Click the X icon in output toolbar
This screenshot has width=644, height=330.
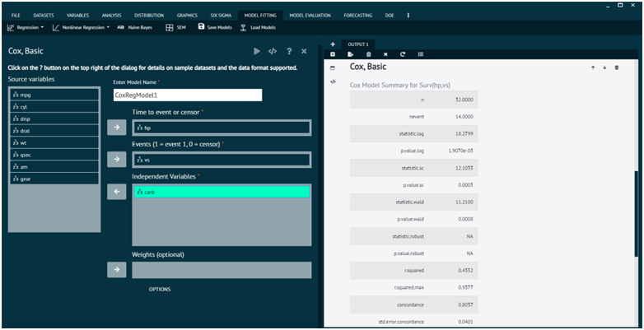(x=385, y=54)
